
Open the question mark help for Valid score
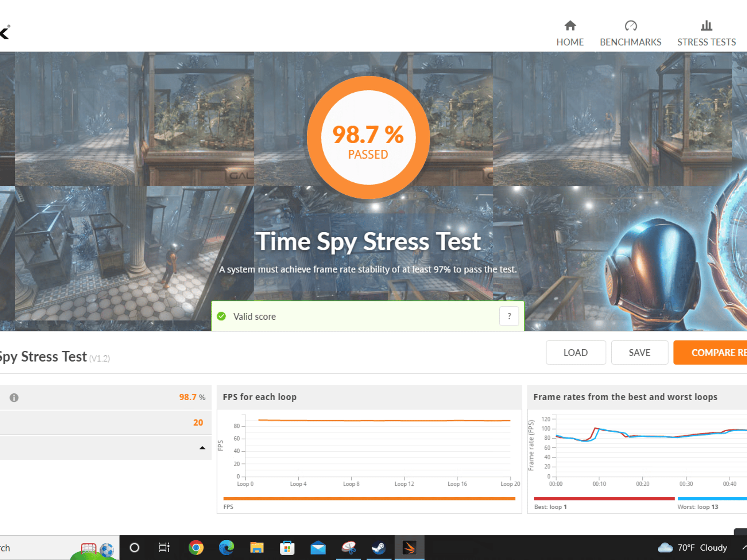[509, 316]
